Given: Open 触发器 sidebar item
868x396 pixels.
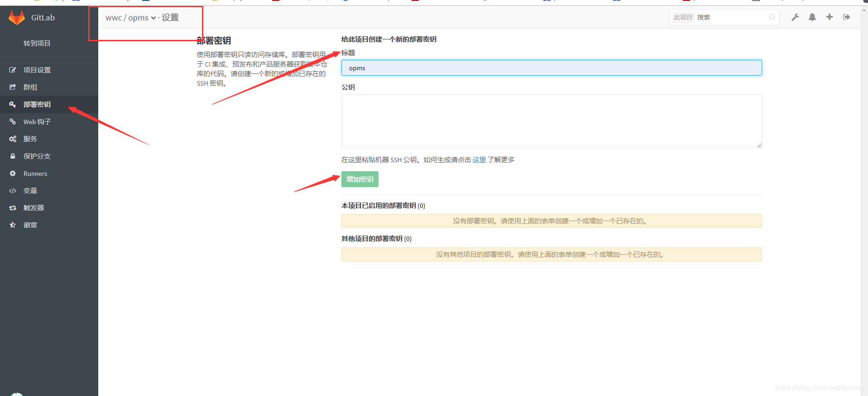Looking at the screenshot, I should (49, 208).
